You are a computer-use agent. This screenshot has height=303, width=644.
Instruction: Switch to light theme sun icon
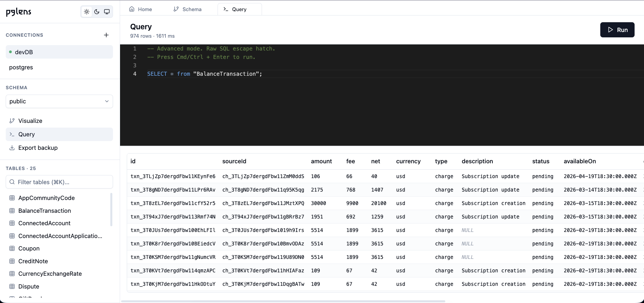tap(87, 12)
